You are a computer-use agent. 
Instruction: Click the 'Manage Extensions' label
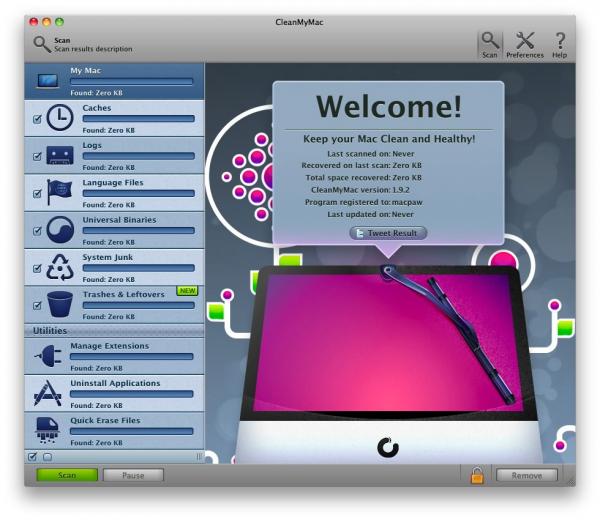click(x=110, y=346)
